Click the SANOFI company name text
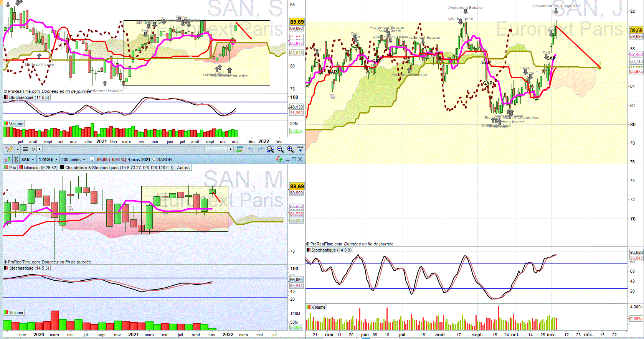644x339 pixels. click(165, 160)
